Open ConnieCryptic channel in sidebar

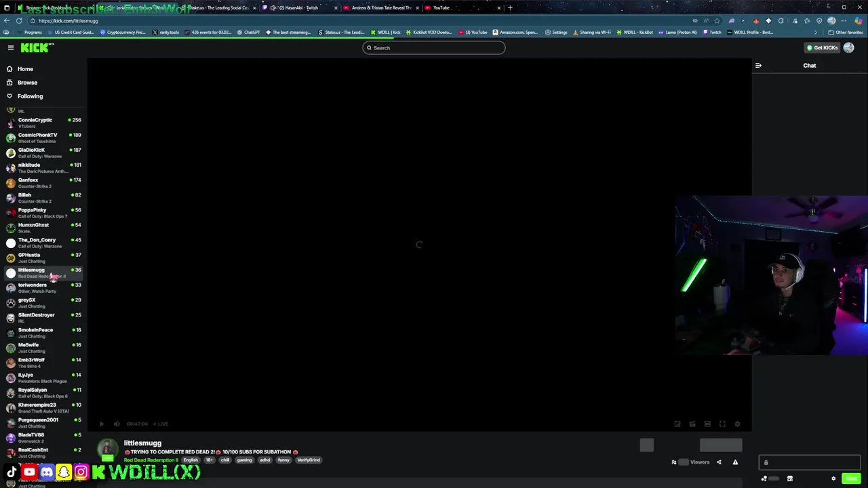[43, 123]
